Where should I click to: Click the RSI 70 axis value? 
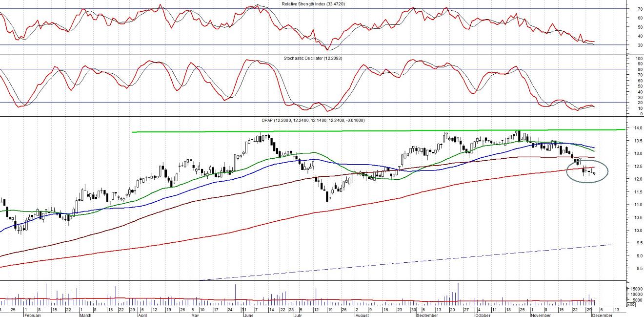pos(639,9)
